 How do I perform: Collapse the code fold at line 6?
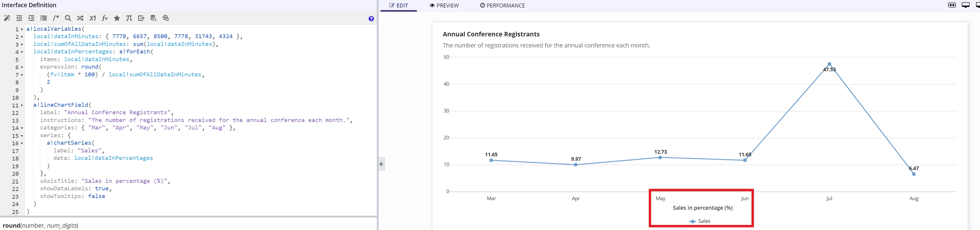click(x=22, y=67)
